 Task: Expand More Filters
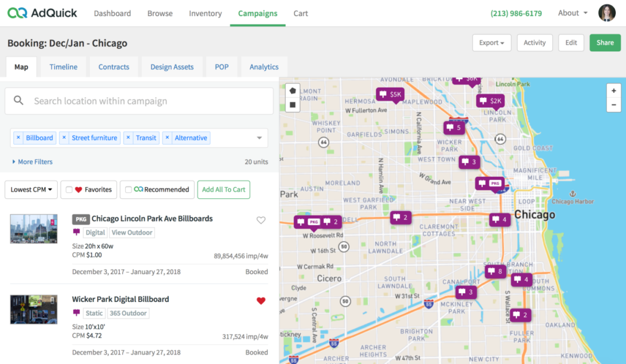(x=32, y=161)
